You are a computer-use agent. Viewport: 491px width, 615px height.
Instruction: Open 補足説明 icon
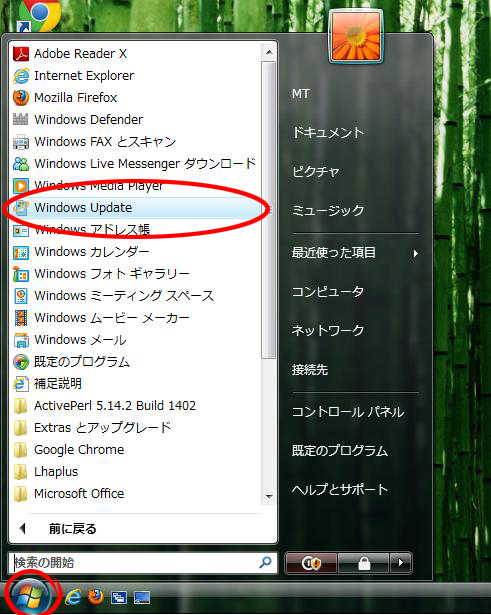click(21, 384)
